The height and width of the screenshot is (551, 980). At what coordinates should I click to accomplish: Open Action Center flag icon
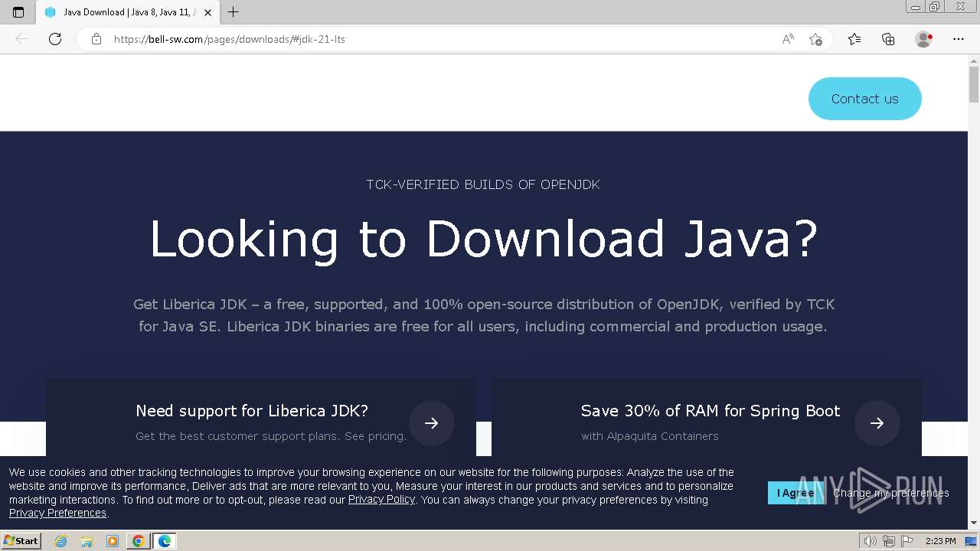point(906,541)
